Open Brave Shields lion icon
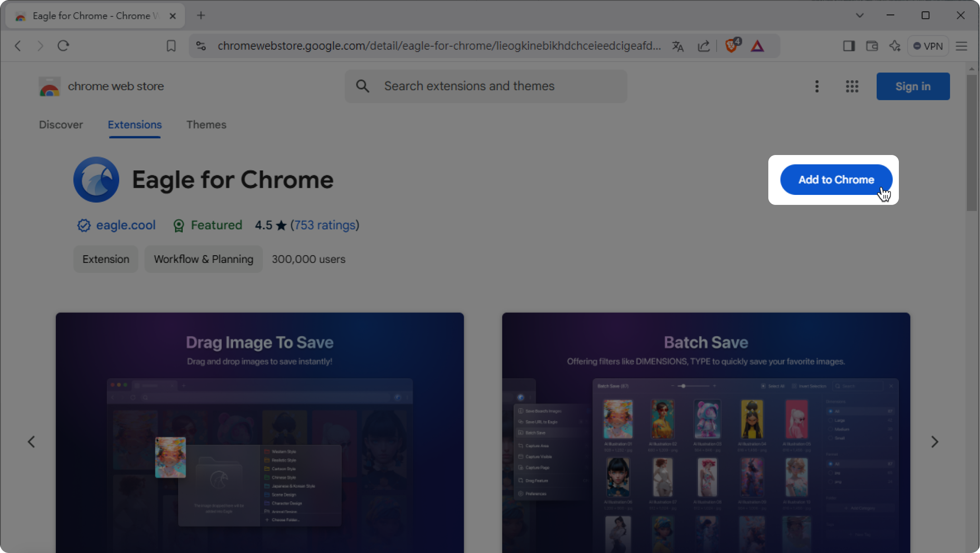Screen dimensions: 980x553 point(732,45)
